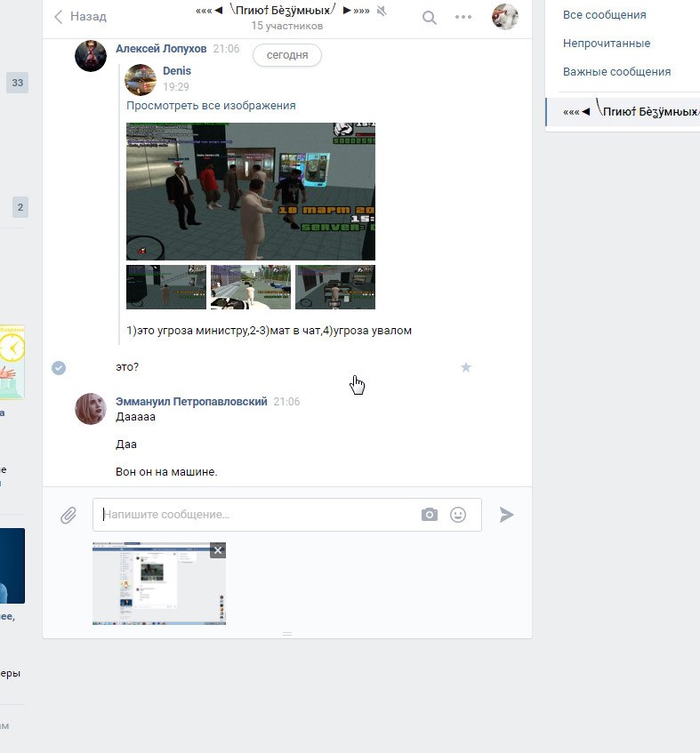700x753 pixels.
Task: Open Denis's profile from forwarded message
Action: tap(177, 70)
